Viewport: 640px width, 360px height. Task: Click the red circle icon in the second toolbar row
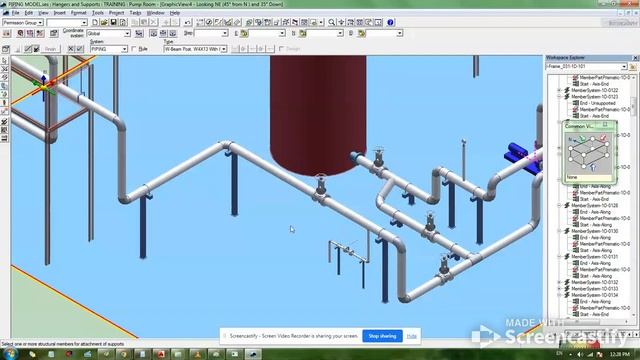(20, 33)
